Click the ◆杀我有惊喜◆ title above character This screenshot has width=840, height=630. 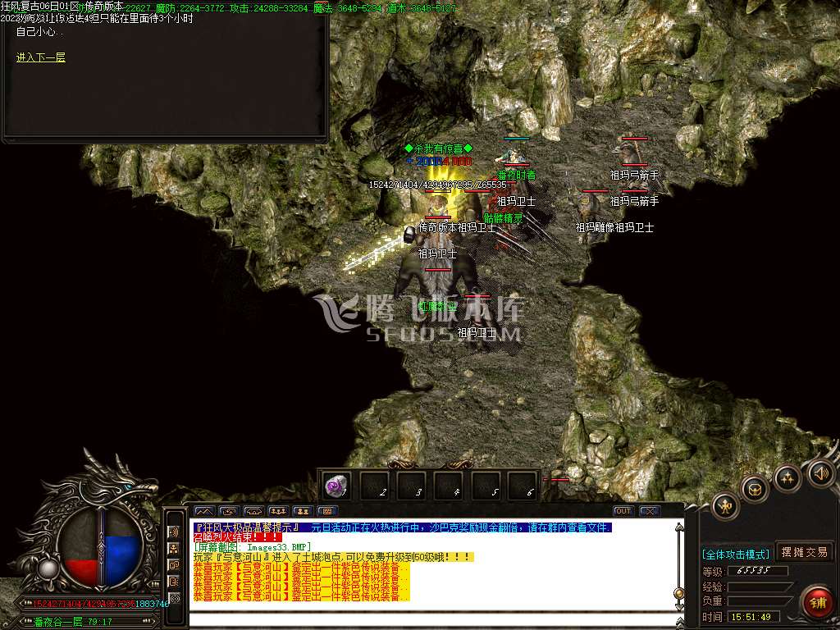tap(439, 148)
